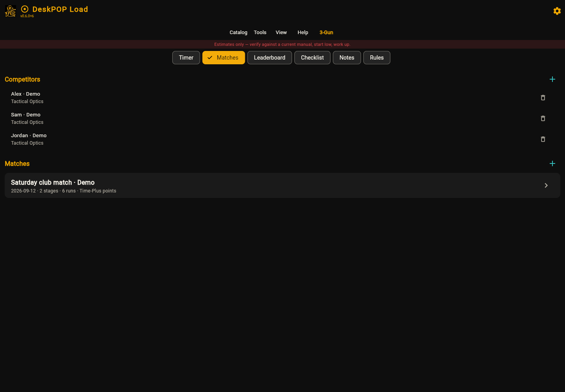Image resolution: width=565 pixels, height=392 pixels.
Task: Click the DeskPOP Load app logo icon
Action: (11, 11)
